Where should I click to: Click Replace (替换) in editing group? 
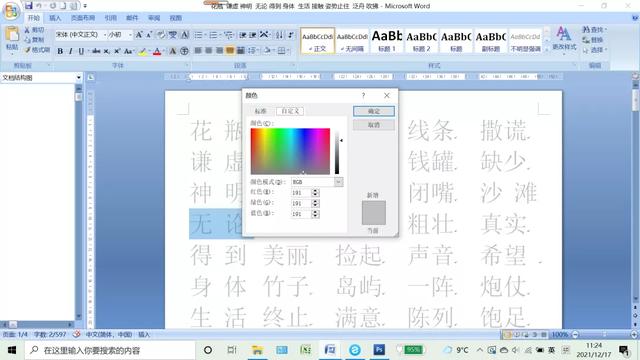coord(593,40)
